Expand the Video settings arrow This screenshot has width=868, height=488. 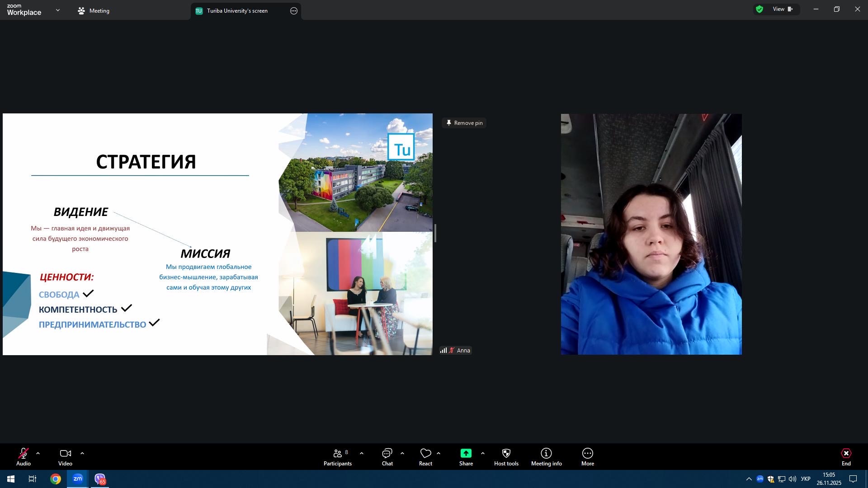pyautogui.click(x=82, y=453)
